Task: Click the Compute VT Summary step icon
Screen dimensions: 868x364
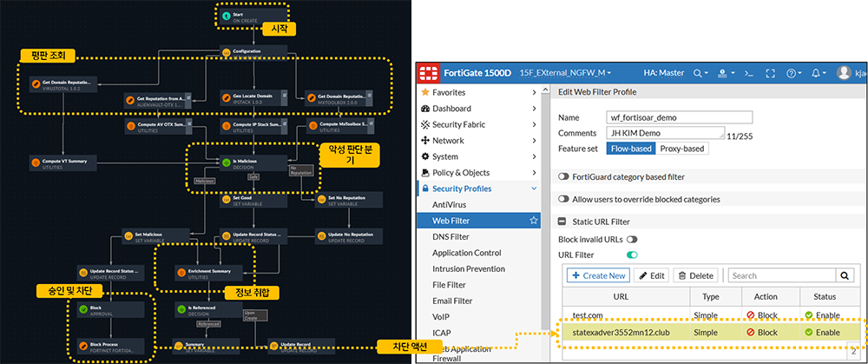Action: [36, 162]
